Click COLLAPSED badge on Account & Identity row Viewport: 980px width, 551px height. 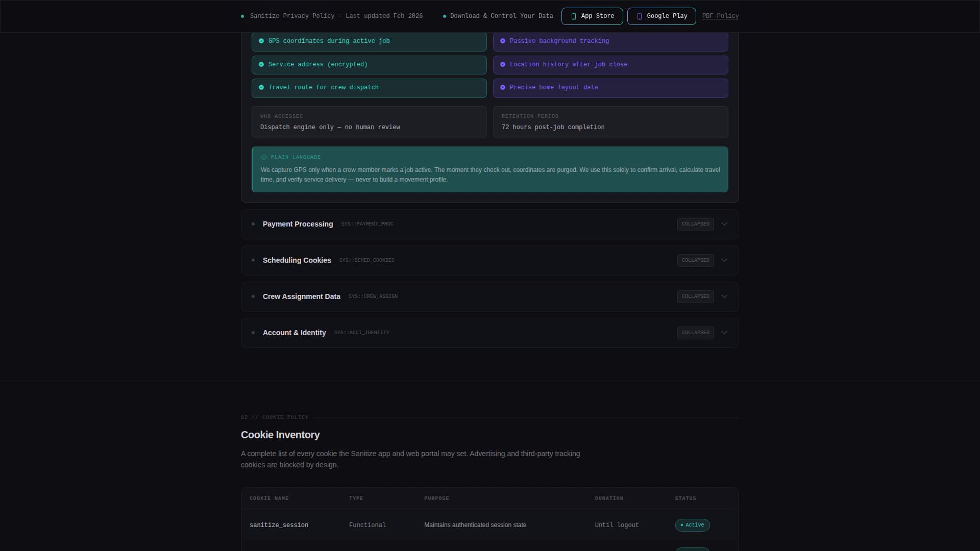point(695,333)
